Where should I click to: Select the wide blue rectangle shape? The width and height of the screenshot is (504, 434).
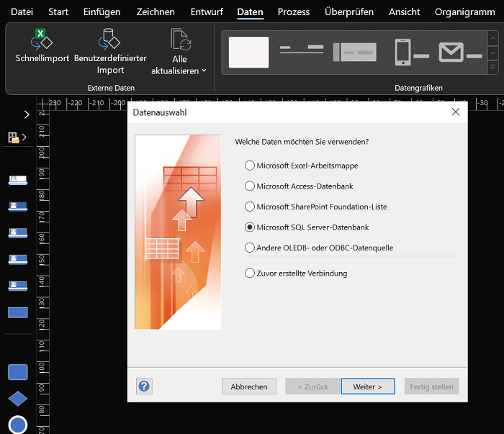[x=18, y=312]
